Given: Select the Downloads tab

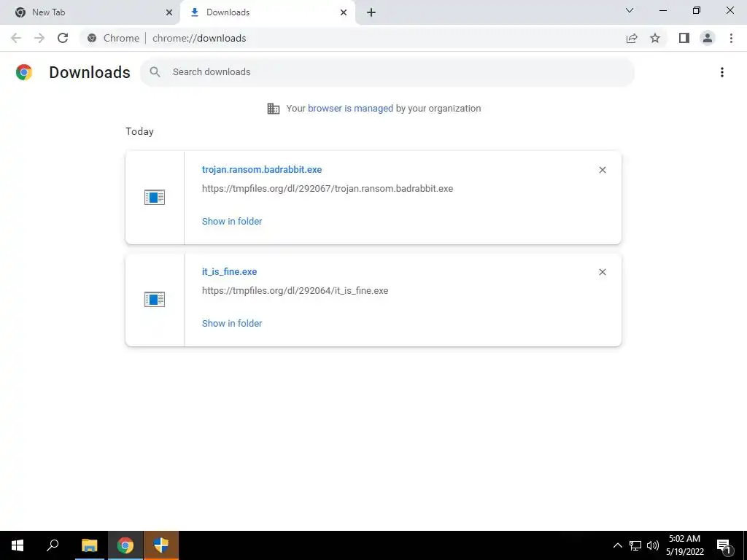Looking at the screenshot, I should (x=268, y=12).
